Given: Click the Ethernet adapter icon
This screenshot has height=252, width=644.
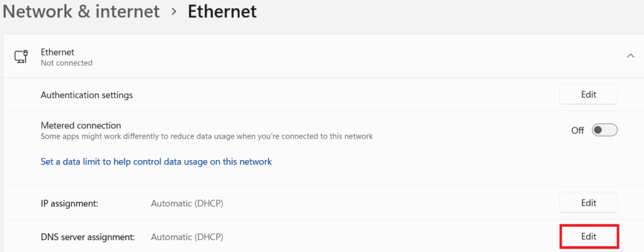Looking at the screenshot, I should tap(21, 57).
